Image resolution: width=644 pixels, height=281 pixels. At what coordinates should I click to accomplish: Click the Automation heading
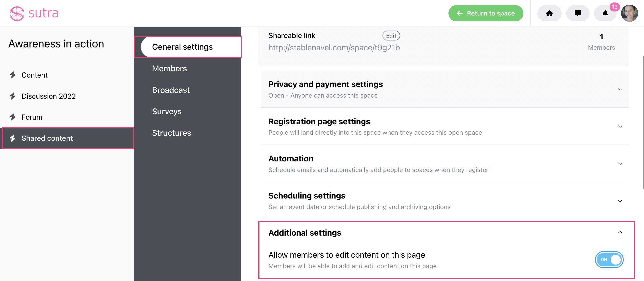coord(291,159)
